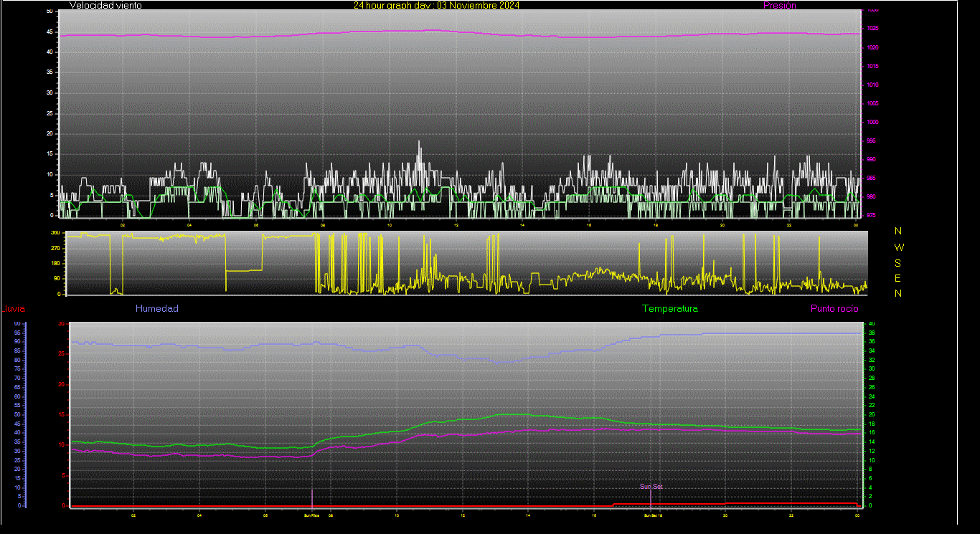The image size is (980, 534).
Task: Click the green 'Temperatura' label
Action: [669, 308]
